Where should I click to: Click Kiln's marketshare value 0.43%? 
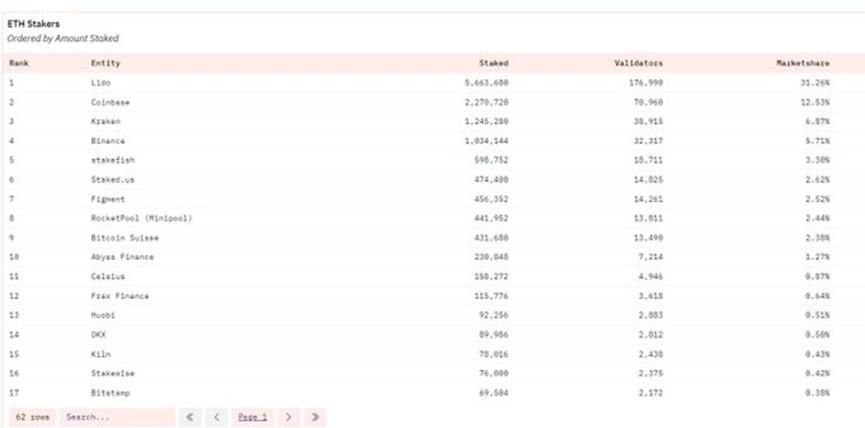(x=818, y=354)
